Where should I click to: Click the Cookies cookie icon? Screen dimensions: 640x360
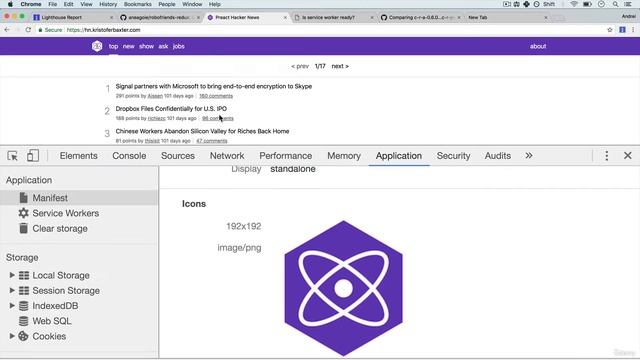point(24,336)
